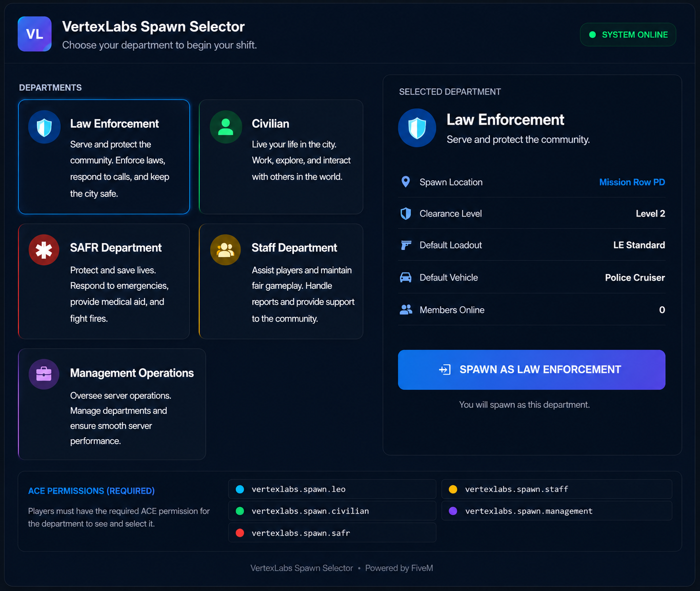Click the SAFR Department medical asterisk icon
This screenshot has height=591, width=700.
coord(44,250)
